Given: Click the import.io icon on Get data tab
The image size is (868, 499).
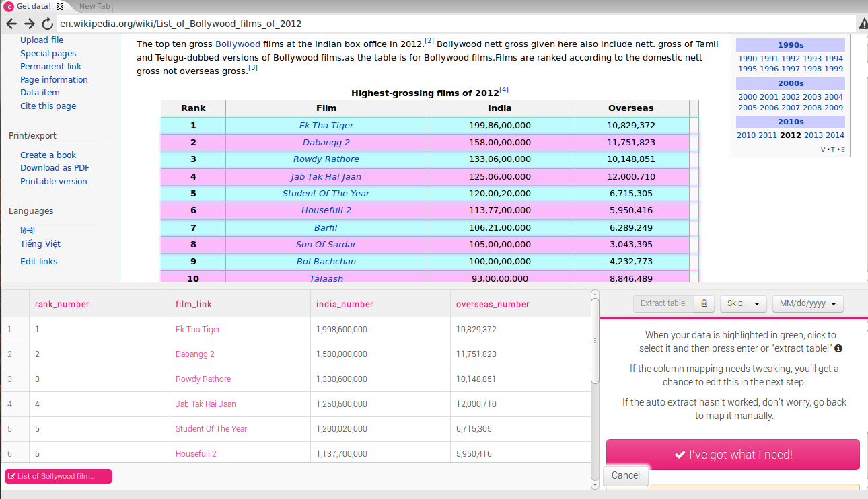Looking at the screenshot, I should point(9,6).
